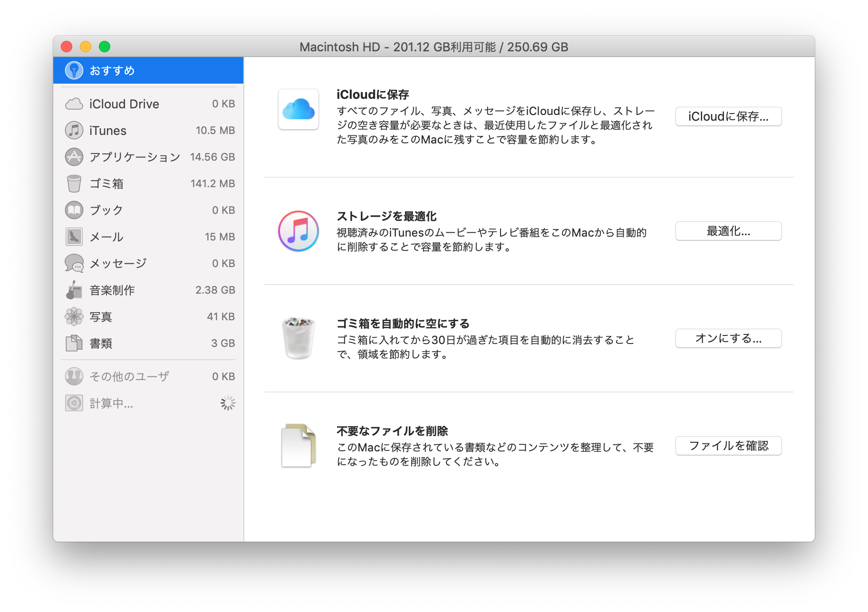Click the ブック open book icon
This screenshot has width=868, height=612.
coord(74,210)
